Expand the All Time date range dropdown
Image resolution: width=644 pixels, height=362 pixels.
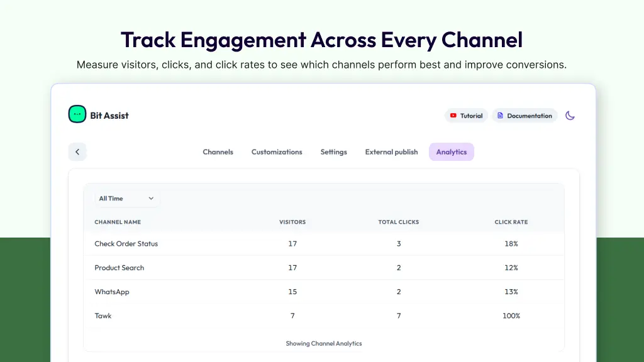click(x=126, y=198)
